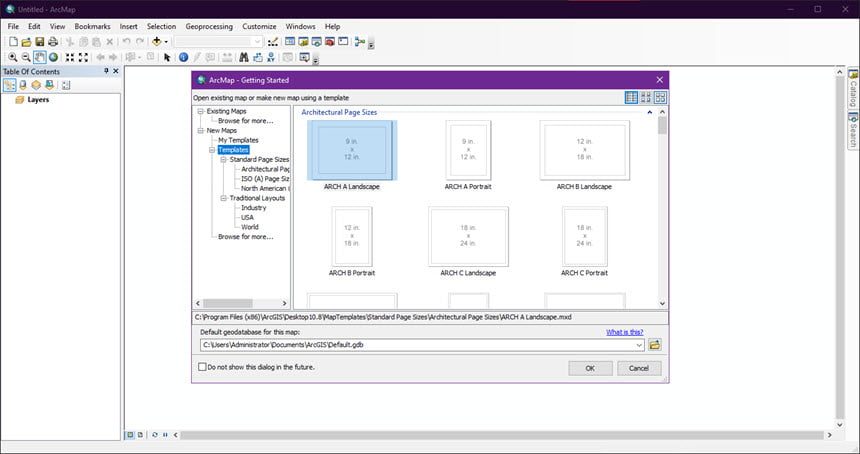Click the Create Viewer Window icon
The image size is (860, 454).
click(304, 57)
